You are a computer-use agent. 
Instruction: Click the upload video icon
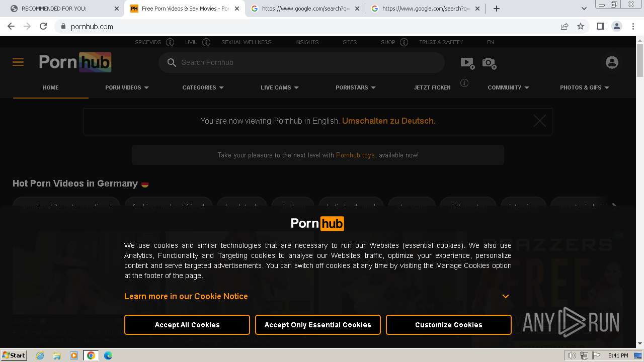tap(467, 62)
